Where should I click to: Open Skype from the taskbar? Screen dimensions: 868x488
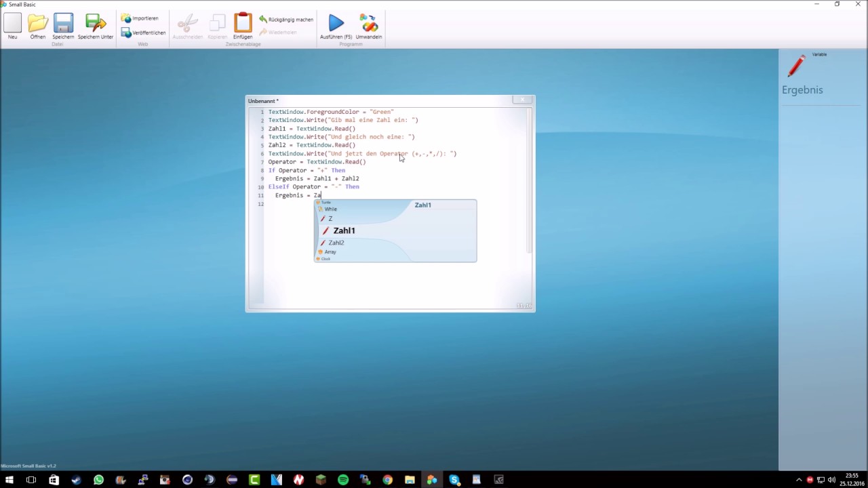[454, 480]
